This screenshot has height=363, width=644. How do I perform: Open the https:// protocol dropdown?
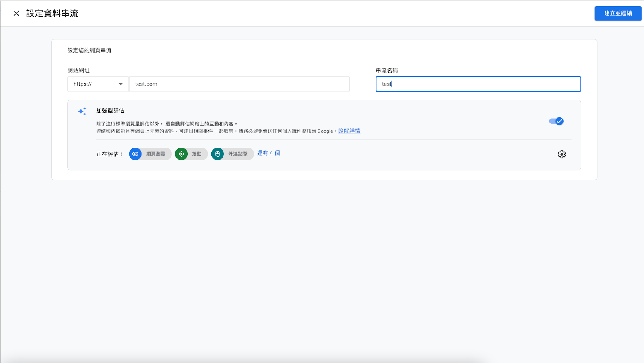[98, 84]
